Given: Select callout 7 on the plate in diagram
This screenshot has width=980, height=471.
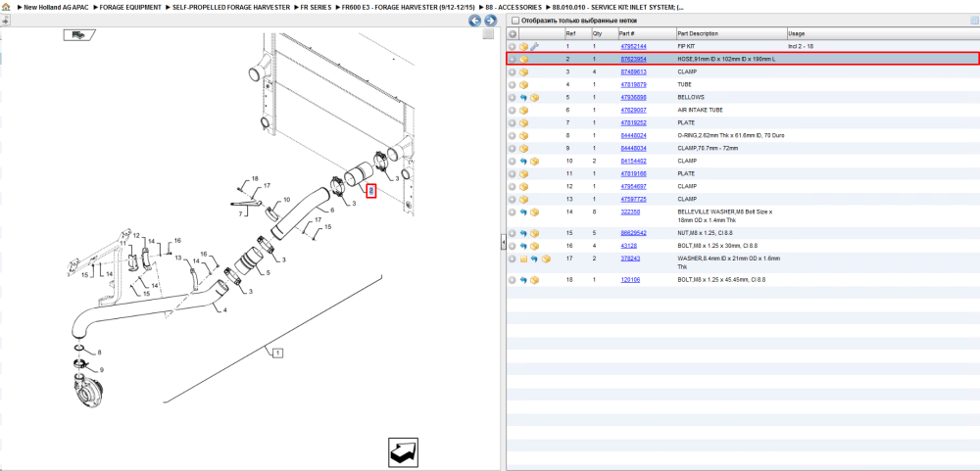Looking at the screenshot, I should pos(240,214).
